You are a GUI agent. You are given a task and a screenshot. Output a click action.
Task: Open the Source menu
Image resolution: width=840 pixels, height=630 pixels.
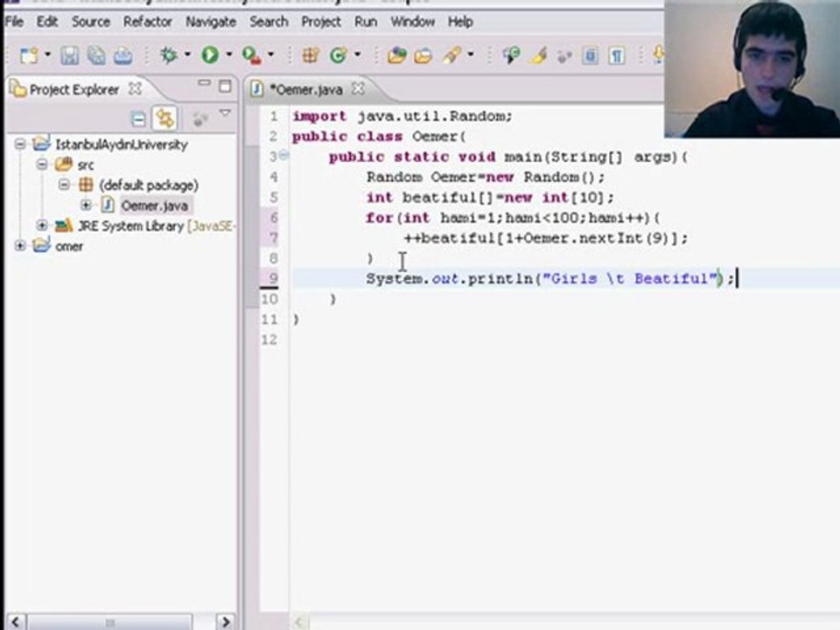point(90,22)
